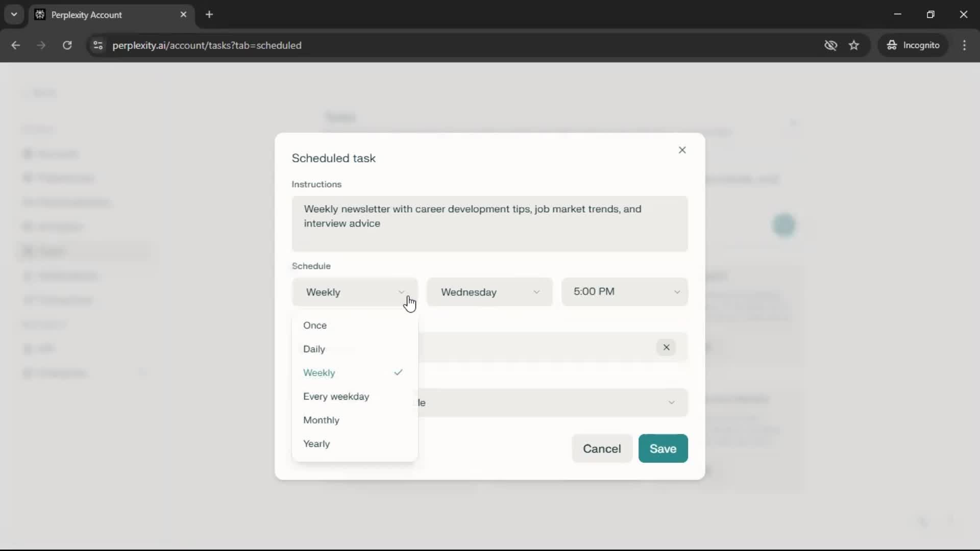Select the Once schedule option
Image resolution: width=980 pixels, height=551 pixels.
pos(315,325)
